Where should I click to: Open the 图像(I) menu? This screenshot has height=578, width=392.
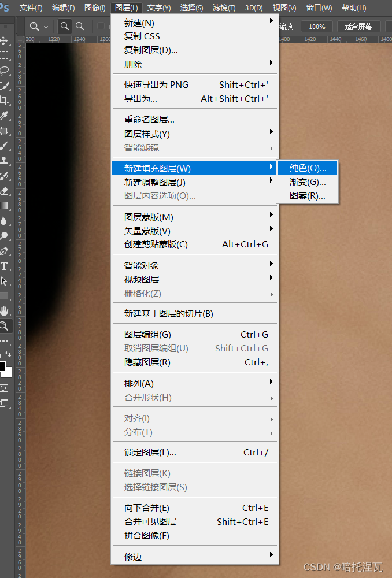point(95,8)
